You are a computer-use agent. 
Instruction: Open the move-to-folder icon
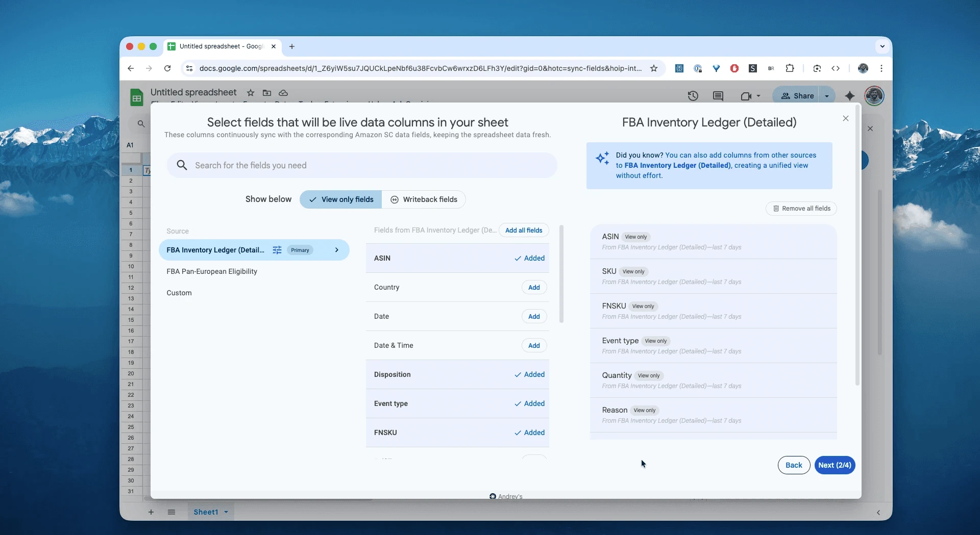[x=267, y=93]
